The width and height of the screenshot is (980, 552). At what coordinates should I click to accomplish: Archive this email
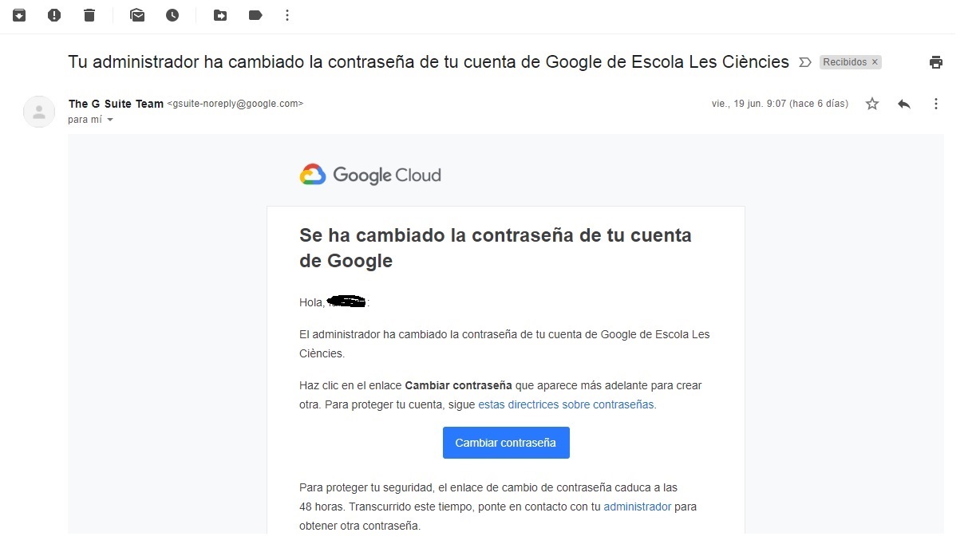(19, 15)
